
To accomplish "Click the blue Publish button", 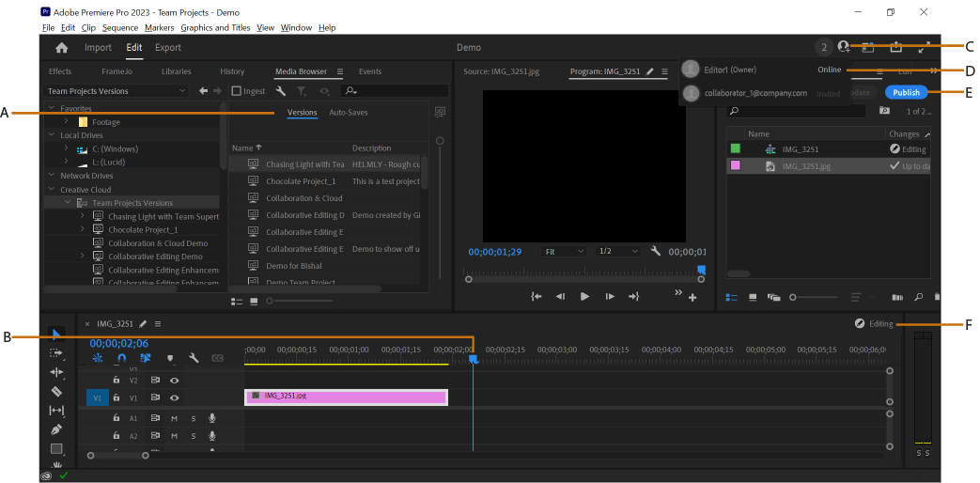I will (907, 92).
